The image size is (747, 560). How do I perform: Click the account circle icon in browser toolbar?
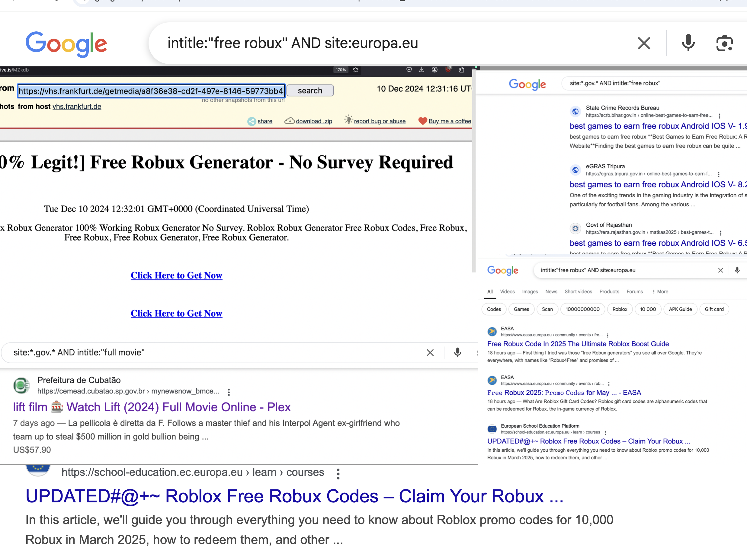(434, 69)
